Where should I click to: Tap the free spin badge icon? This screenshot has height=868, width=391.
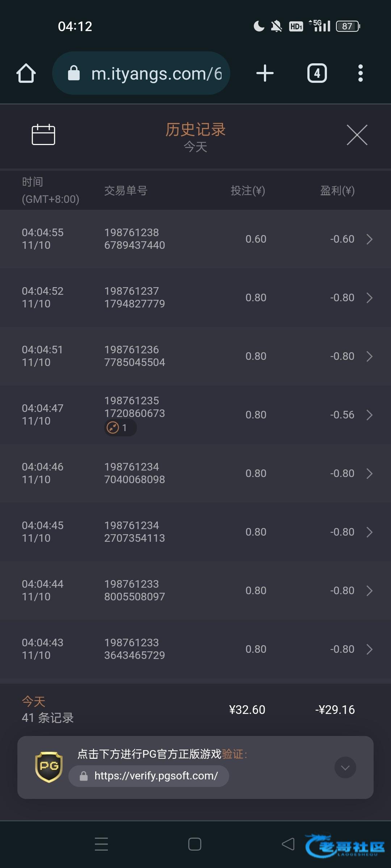click(113, 427)
